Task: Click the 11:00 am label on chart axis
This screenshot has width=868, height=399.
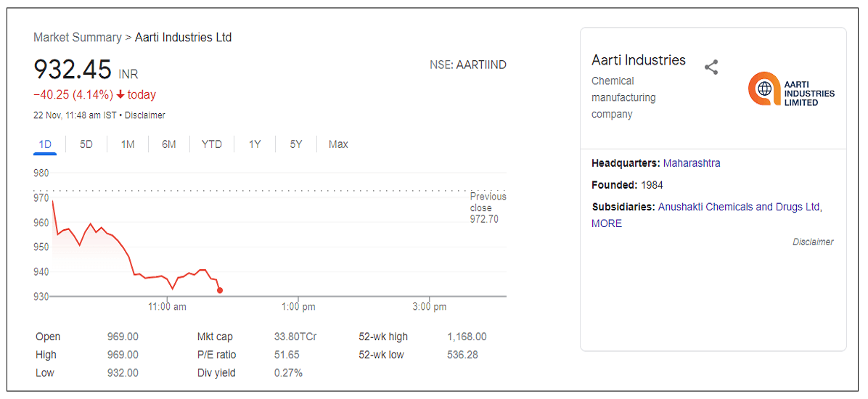Action: pyautogui.click(x=167, y=307)
